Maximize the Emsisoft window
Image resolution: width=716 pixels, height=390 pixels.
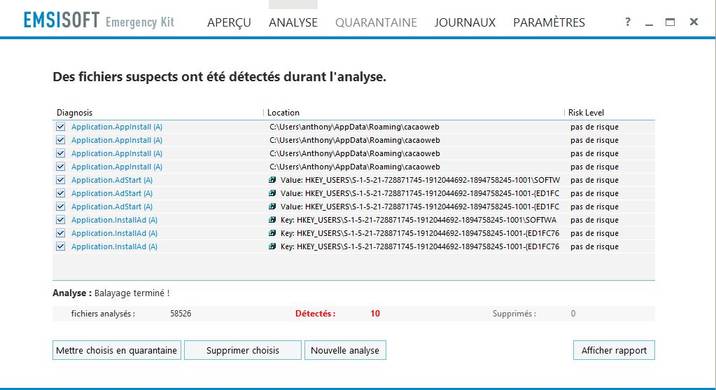click(670, 22)
